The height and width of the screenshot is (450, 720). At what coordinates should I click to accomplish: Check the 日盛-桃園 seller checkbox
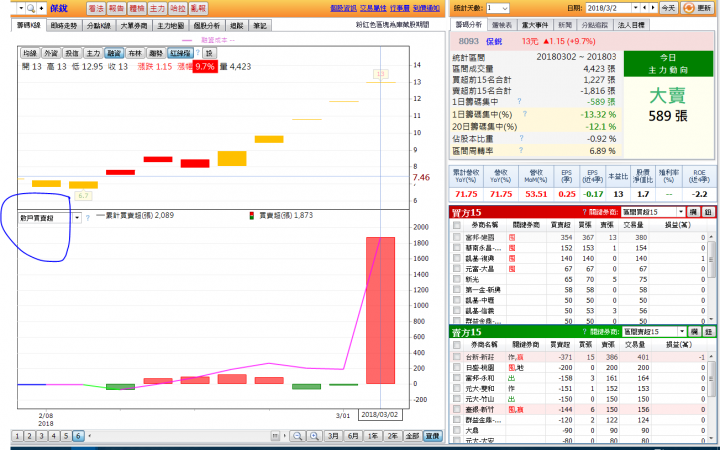pyautogui.click(x=456, y=367)
